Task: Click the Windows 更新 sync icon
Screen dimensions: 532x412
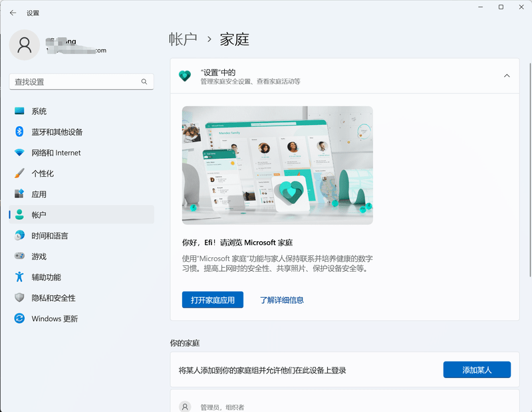Action: 19,318
